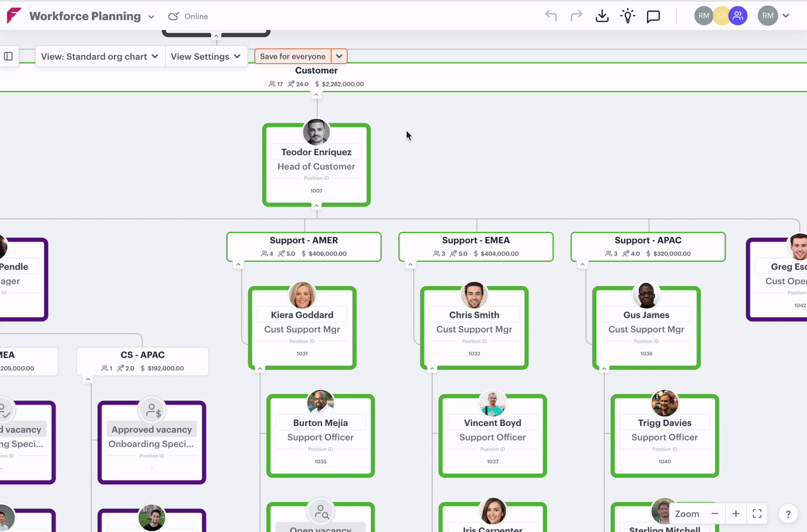
Task: Click the collaborators people icon
Action: 738,16
